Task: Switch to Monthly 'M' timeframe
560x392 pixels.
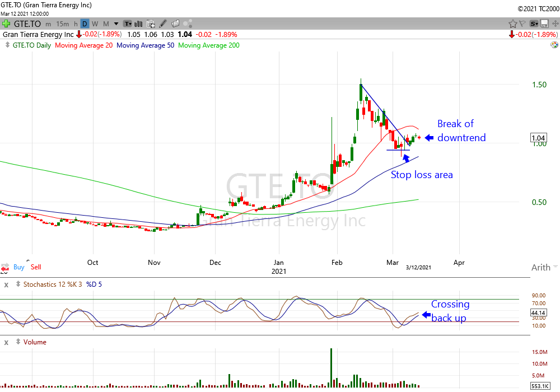Action: [106, 24]
